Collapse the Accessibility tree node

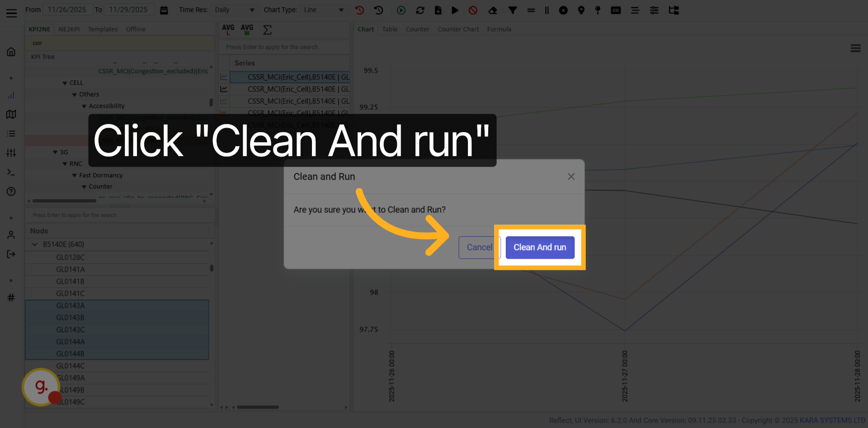pos(84,106)
